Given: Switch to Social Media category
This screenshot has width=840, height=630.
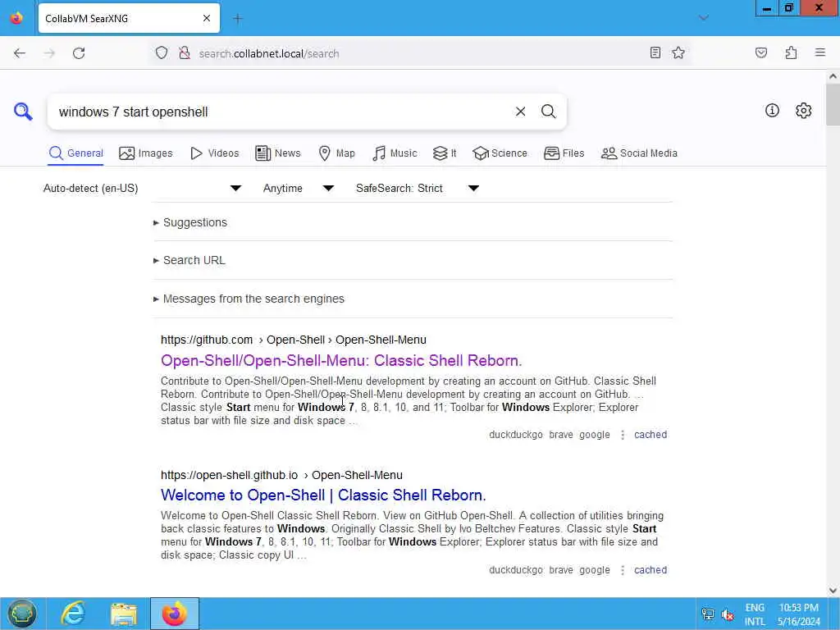Looking at the screenshot, I should click(x=639, y=153).
